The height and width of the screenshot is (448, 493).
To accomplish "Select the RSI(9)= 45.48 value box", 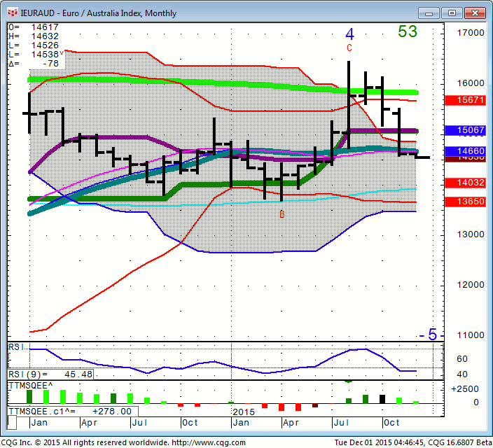I will [x=50, y=374].
